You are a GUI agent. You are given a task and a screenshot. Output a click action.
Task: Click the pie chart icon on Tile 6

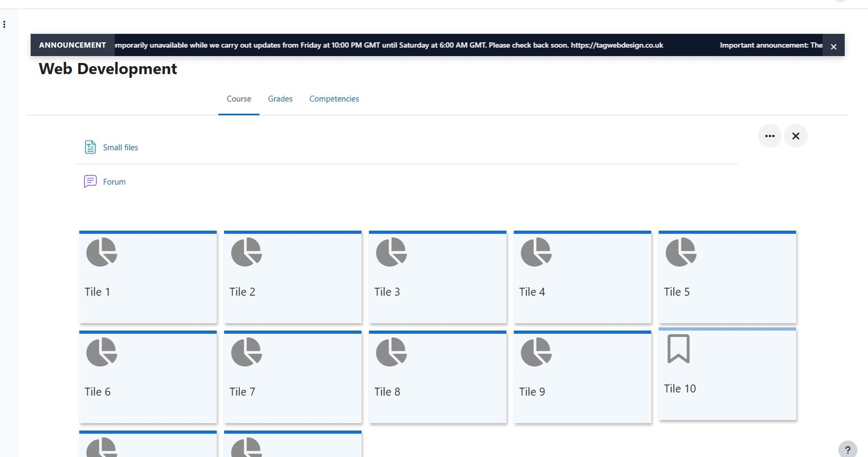[x=101, y=352]
